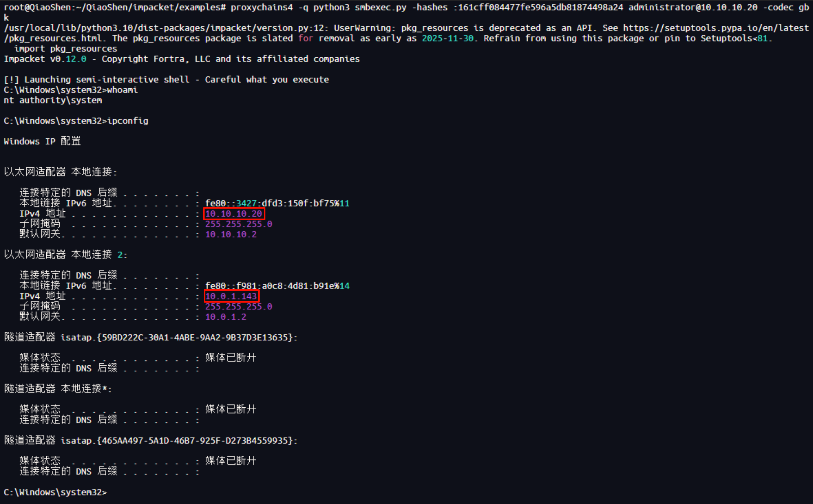The image size is (813, 504).
Task: Click the IPv6 address fe80::f981:a0c8:4d81:b91e%14
Action: click(277, 286)
